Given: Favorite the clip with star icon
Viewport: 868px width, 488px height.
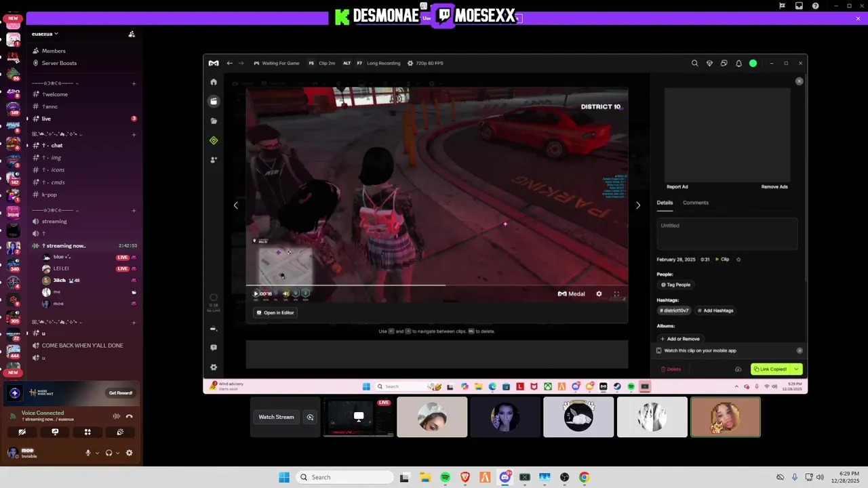Looking at the screenshot, I should pyautogui.click(x=738, y=260).
